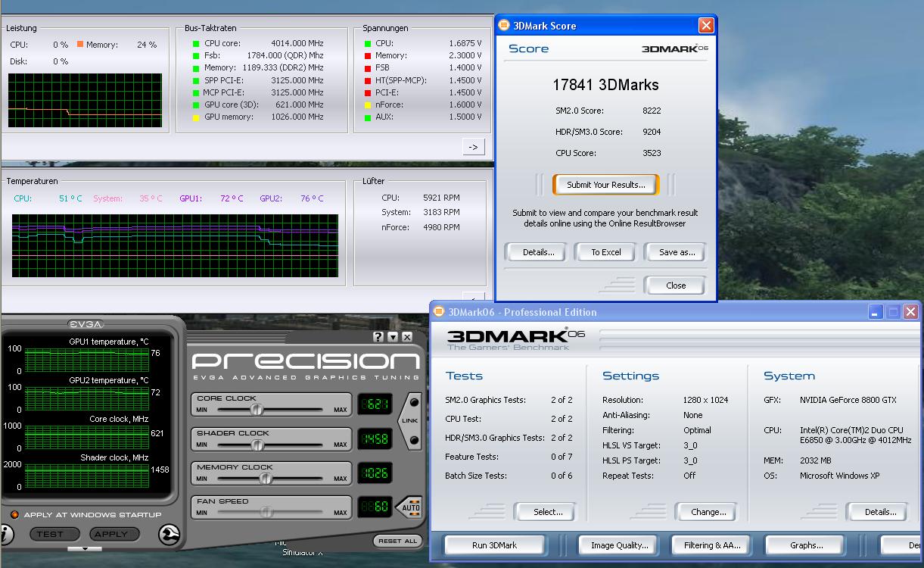Click the 17841 3DMarks score text
Image resolution: width=924 pixels, height=568 pixels.
tap(605, 85)
